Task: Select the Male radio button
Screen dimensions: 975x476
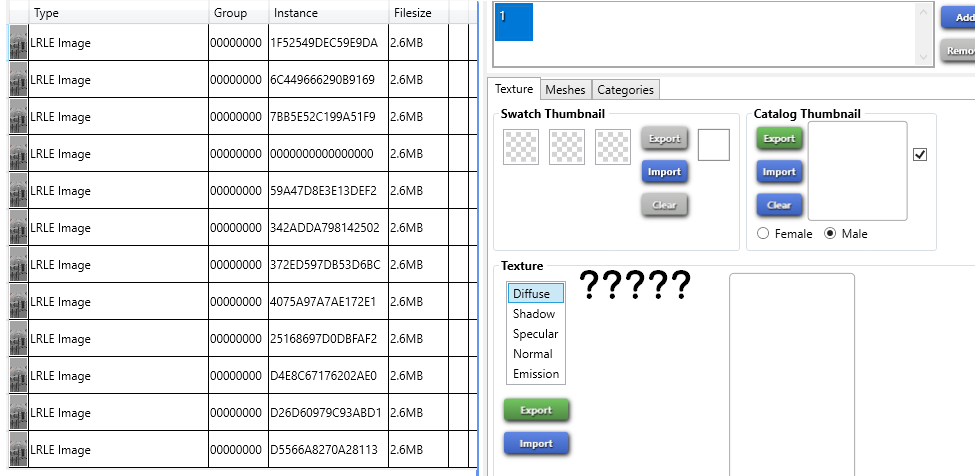Action: (x=830, y=234)
